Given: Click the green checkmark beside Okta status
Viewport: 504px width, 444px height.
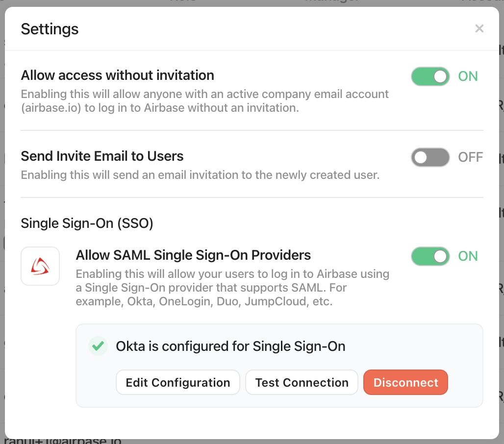Looking at the screenshot, I should pyautogui.click(x=98, y=346).
